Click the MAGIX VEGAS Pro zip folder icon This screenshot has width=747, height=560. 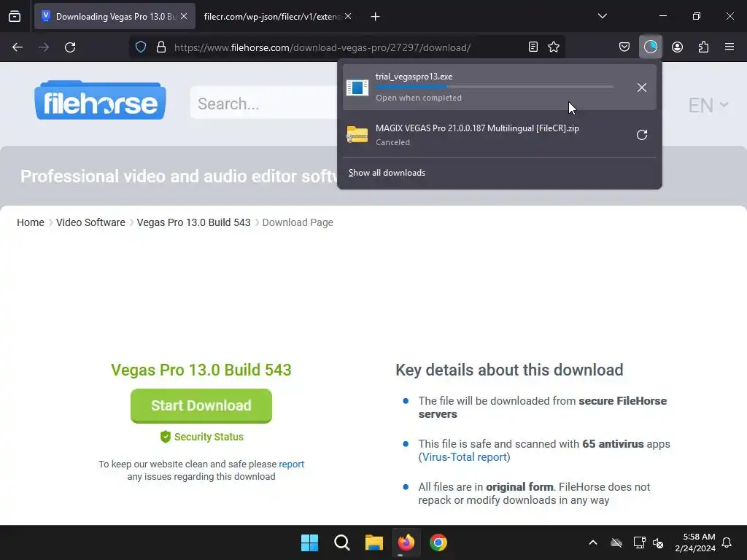click(357, 134)
